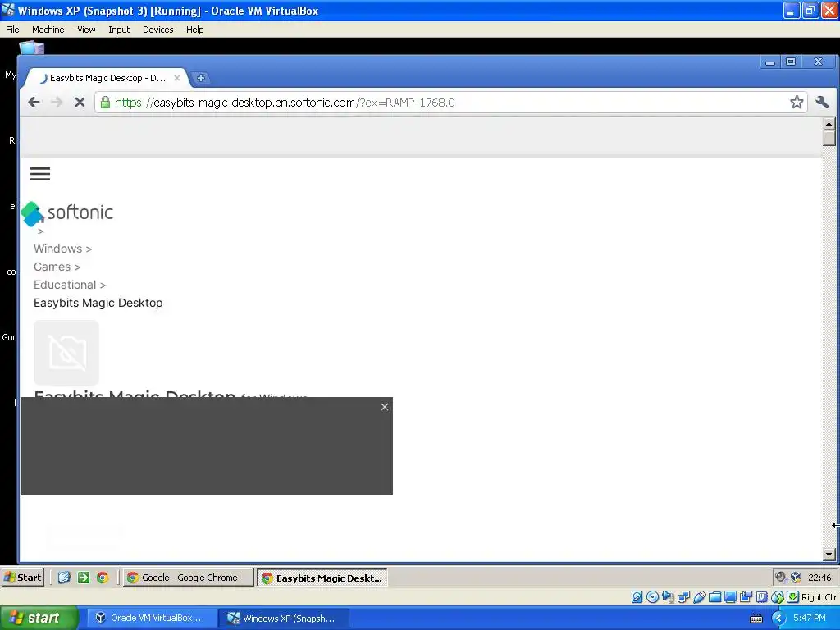840x630 pixels.
Task: Click the VirtualBox CPU chip status icon
Action: tap(761, 597)
